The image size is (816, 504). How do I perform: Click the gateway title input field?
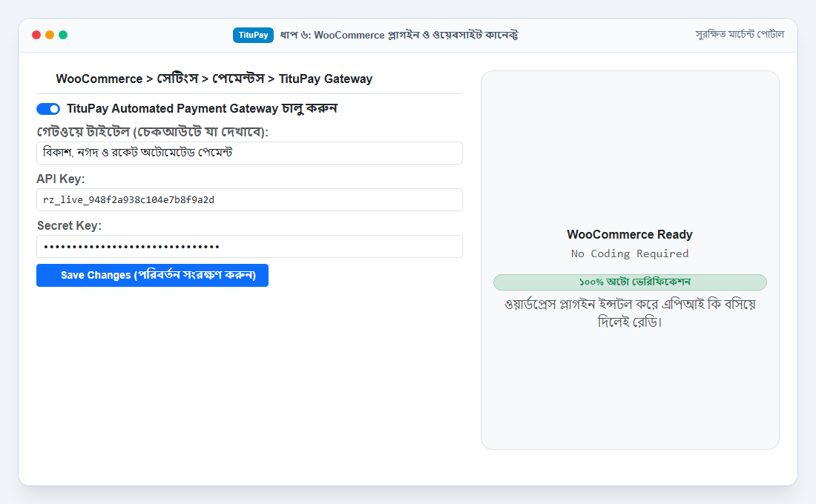(x=249, y=153)
